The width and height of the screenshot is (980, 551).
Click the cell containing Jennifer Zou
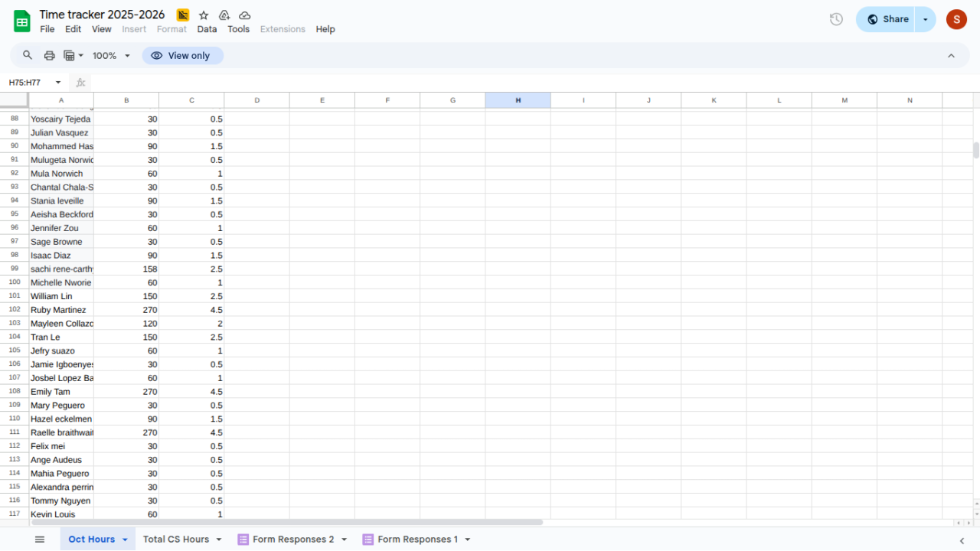(x=61, y=228)
